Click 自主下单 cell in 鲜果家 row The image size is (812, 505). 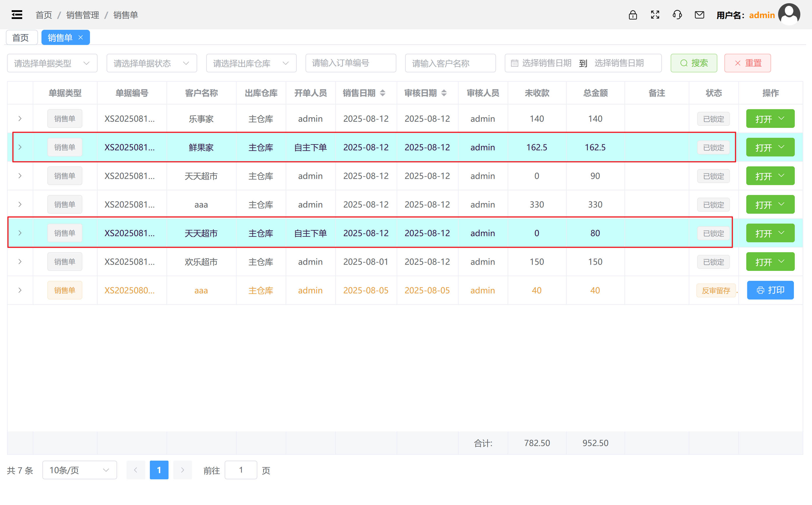[x=310, y=147]
